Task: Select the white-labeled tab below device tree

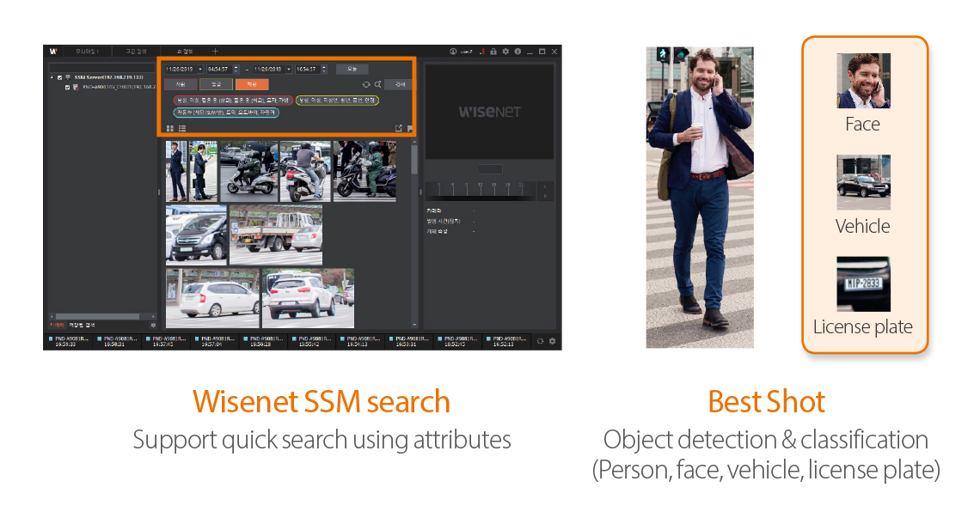Action: pyautogui.click(x=82, y=325)
